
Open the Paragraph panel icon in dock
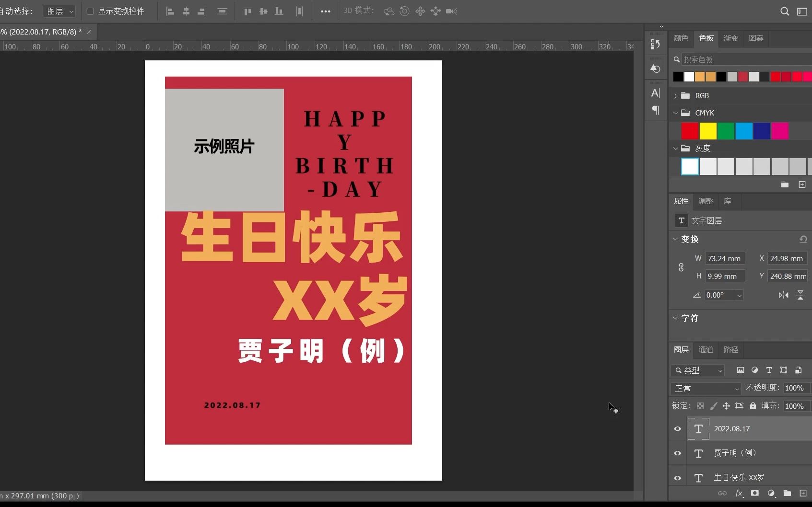pos(655,110)
